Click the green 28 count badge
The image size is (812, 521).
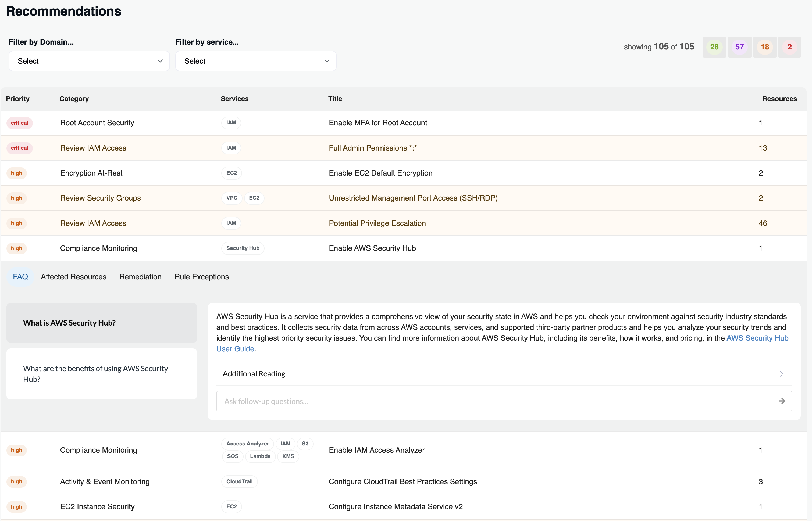pyautogui.click(x=714, y=47)
